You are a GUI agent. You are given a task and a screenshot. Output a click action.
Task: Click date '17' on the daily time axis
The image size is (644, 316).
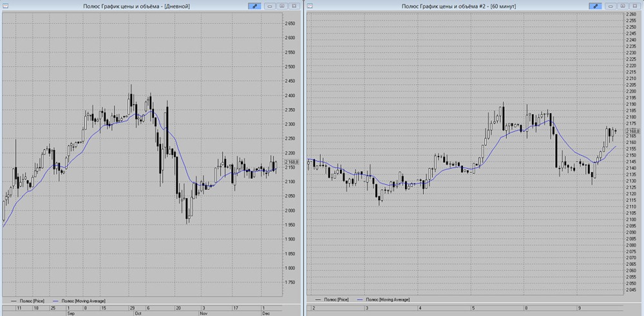236,308
